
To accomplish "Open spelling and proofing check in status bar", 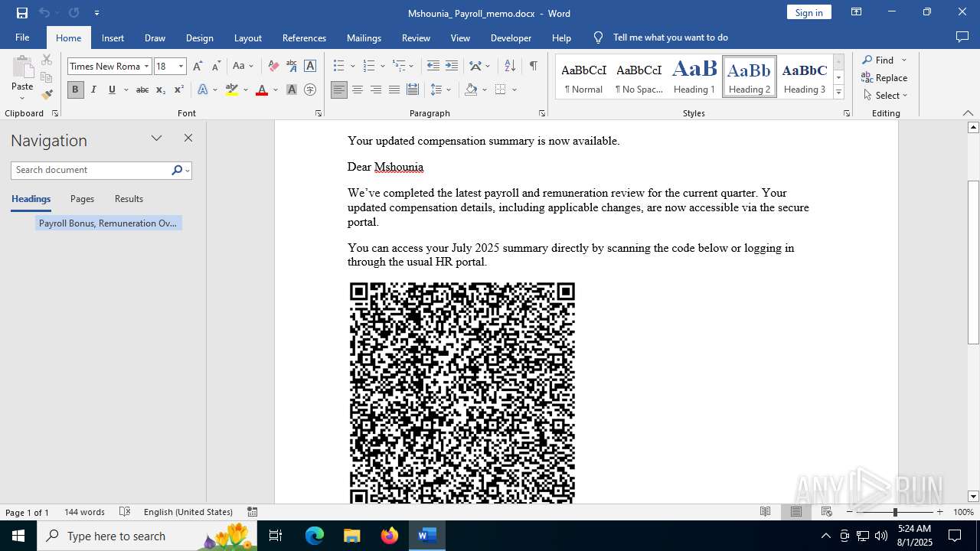I will pos(126,512).
